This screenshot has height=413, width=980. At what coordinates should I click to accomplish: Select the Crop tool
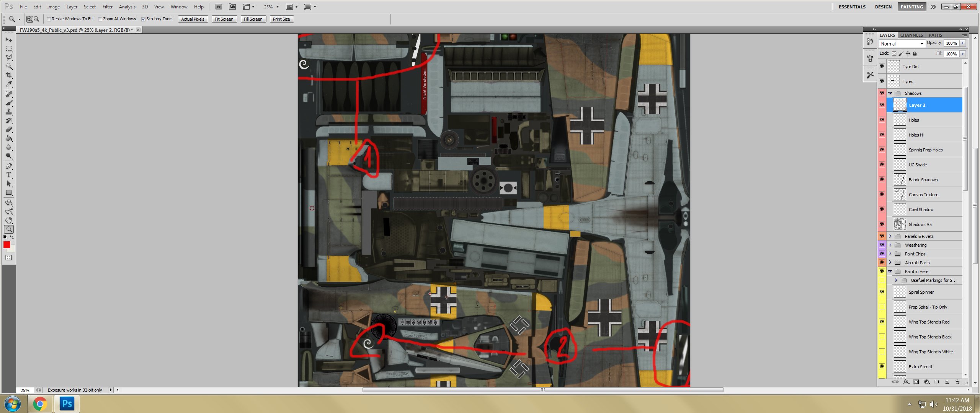click(9, 75)
